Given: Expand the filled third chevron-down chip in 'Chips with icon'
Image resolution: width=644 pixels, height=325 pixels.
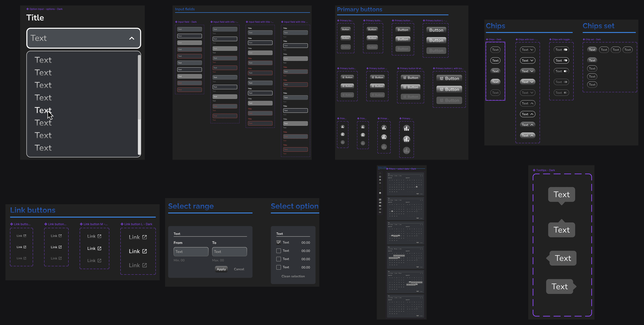Looking at the screenshot, I should tap(528, 71).
